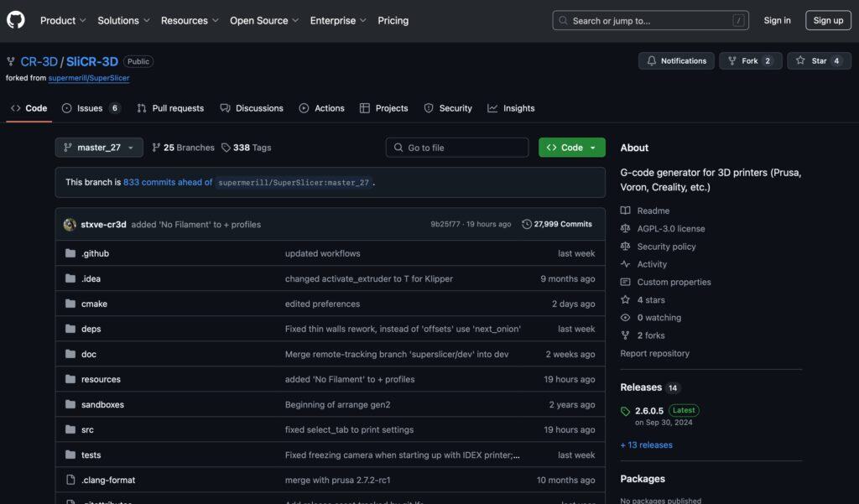Switch to the Discussions tab
This screenshot has height=504, width=859.
click(252, 108)
